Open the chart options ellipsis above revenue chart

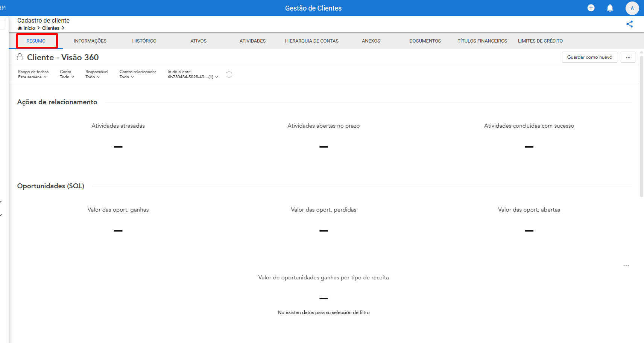(x=626, y=266)
